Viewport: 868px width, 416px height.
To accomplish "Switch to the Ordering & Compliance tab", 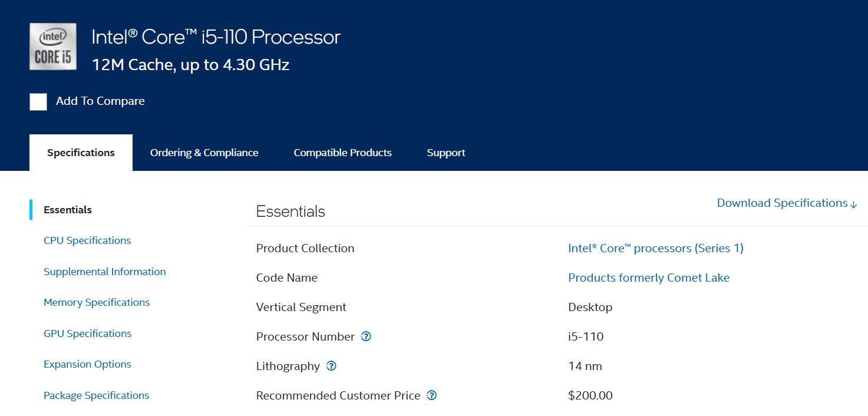I will [x=204, y=152].
